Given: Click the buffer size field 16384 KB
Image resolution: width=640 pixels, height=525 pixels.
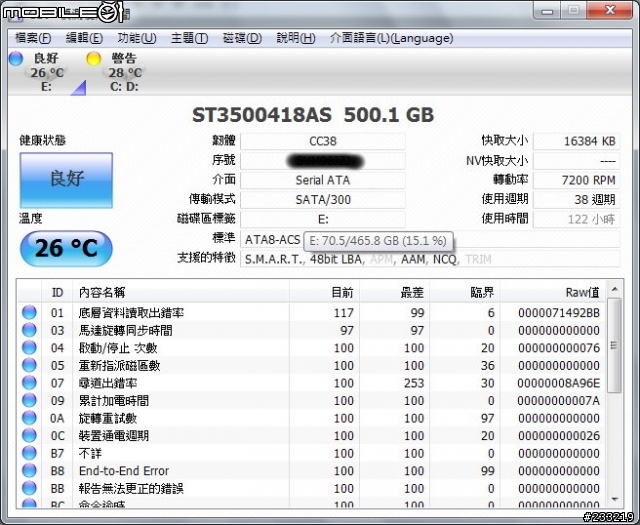Looking at the screenshot, I should [x=576, y=141].
